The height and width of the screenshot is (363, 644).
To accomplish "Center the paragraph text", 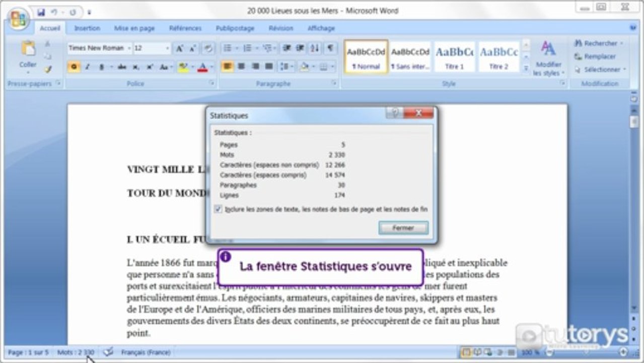I will coord(241,67).
